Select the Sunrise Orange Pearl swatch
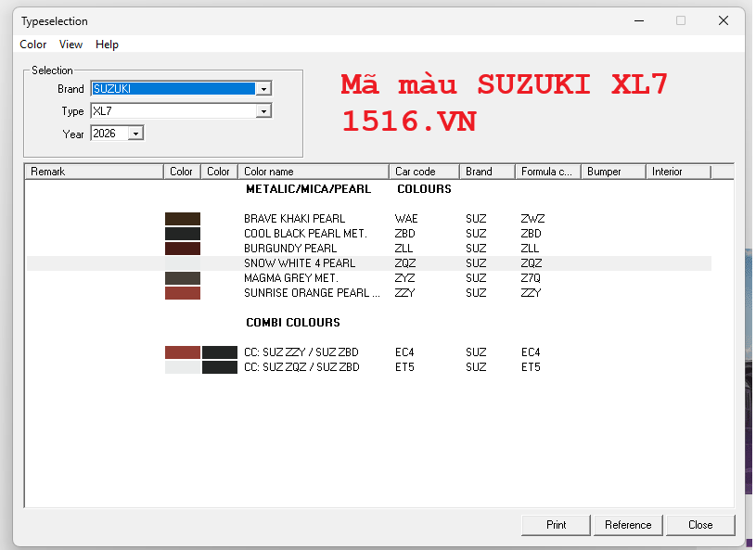This screenshot has width=756, height=550. (x=182, y=293)
